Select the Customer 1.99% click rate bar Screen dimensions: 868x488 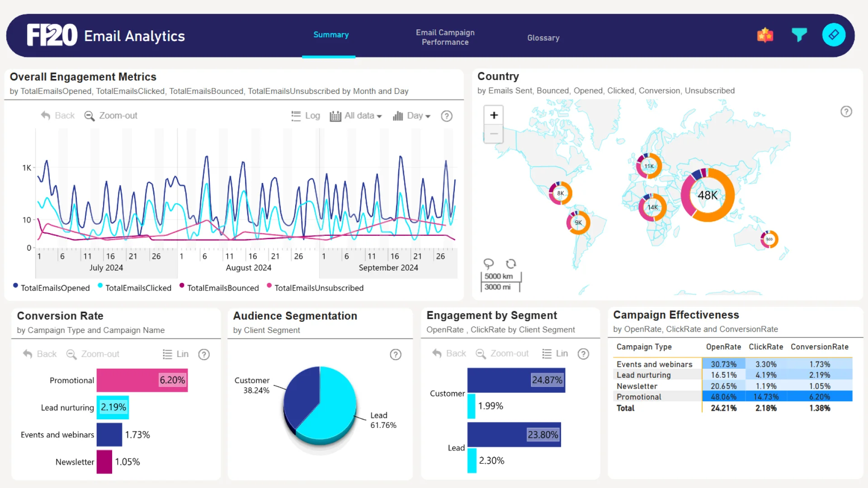pyautogui.click(x=472, y=406)
